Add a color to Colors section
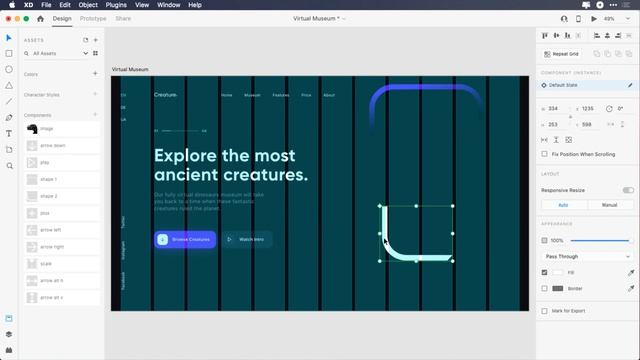Viewport: 640px width, 360px height. [x=95, y=74]
